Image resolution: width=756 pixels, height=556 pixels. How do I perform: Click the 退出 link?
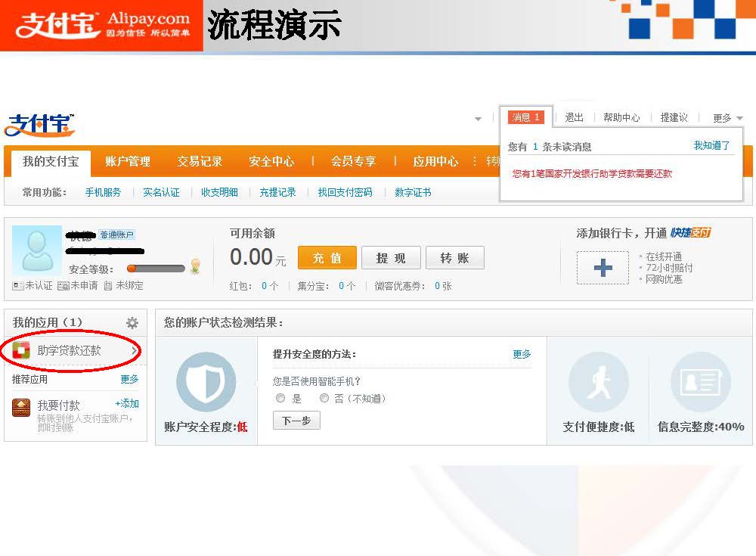pyautogui.click(x=575, y=117)
